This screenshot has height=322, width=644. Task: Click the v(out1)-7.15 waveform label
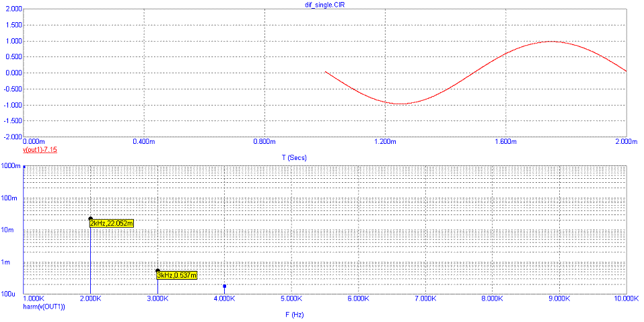(40, 150)
